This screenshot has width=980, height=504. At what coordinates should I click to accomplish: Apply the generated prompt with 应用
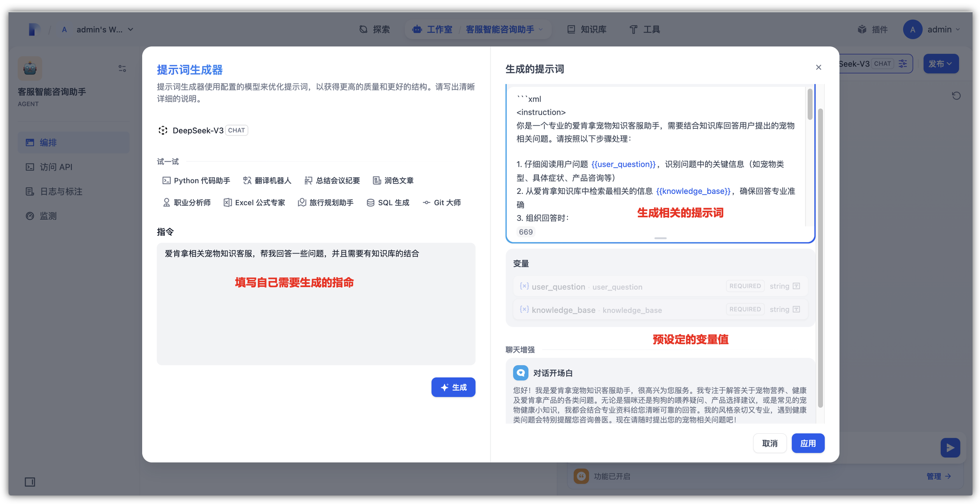point(808,443)
